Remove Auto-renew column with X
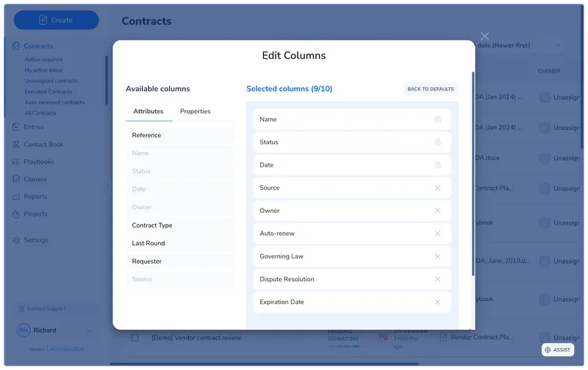Viewport: 588px width, 370px height. (x=437, y=233)
